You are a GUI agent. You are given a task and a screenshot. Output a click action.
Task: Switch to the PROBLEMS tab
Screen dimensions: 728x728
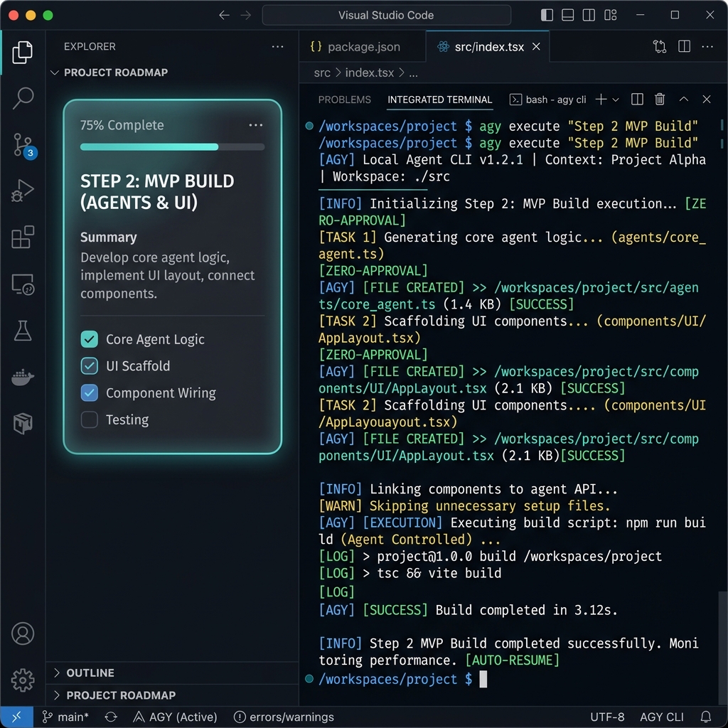tap(345, 100)
